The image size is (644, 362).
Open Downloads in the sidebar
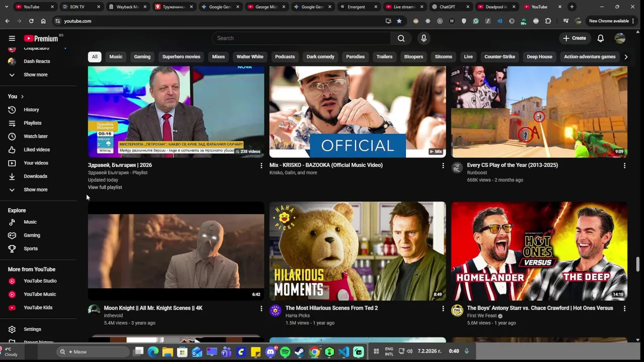tap(35, 176)
